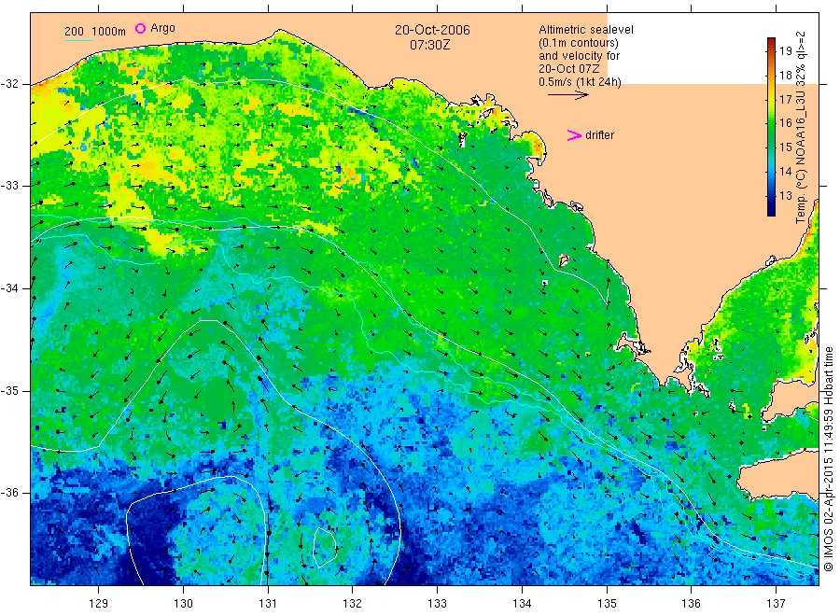Click the '(0.1m contours)' caption line
Image resolution: width=840 pixels, height=616 pixels.
click(x=579, y=43)
